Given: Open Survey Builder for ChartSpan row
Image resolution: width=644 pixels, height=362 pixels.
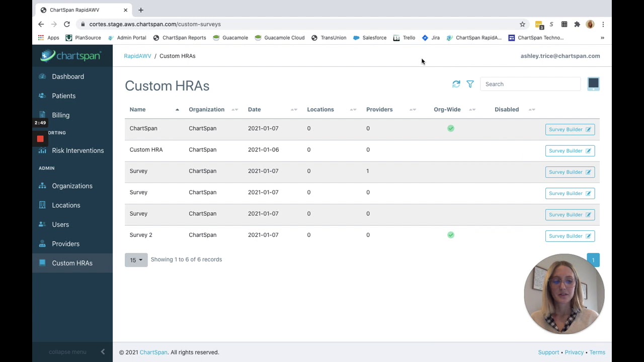Looking at the screenshot, I should click(x=570, y=129).
